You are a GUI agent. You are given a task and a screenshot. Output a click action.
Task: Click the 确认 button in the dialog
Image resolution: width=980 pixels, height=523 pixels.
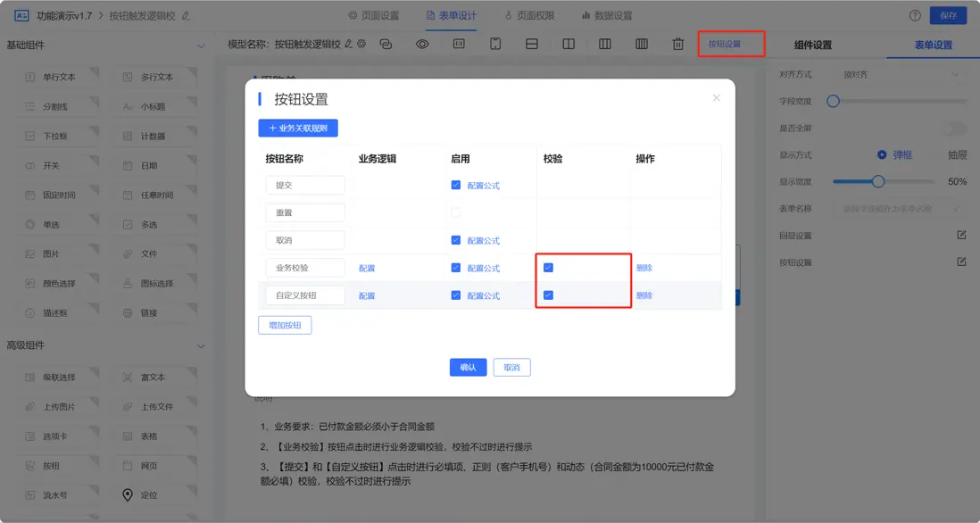468,367
